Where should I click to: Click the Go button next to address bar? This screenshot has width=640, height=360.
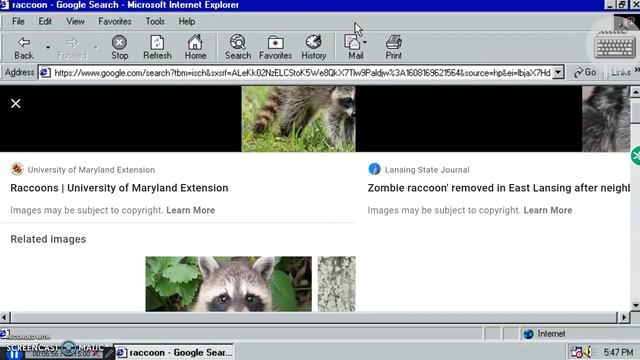point(585,73)
